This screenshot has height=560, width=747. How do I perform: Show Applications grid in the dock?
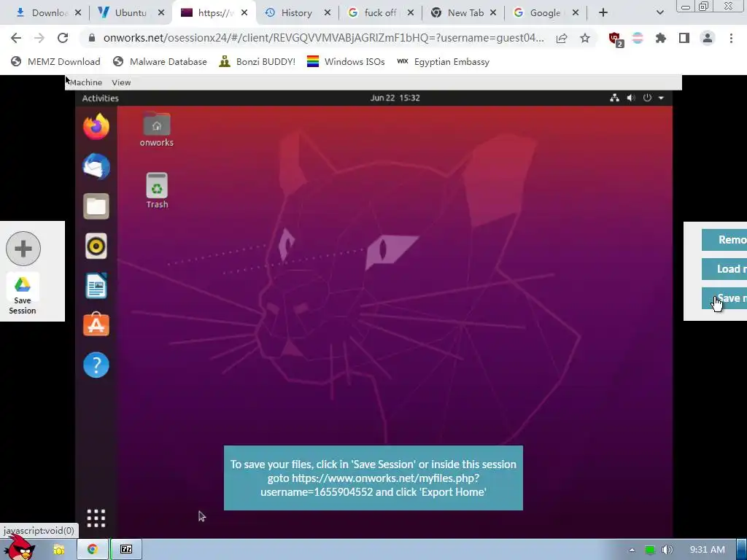pyautogui.click(x=96, y=518)
